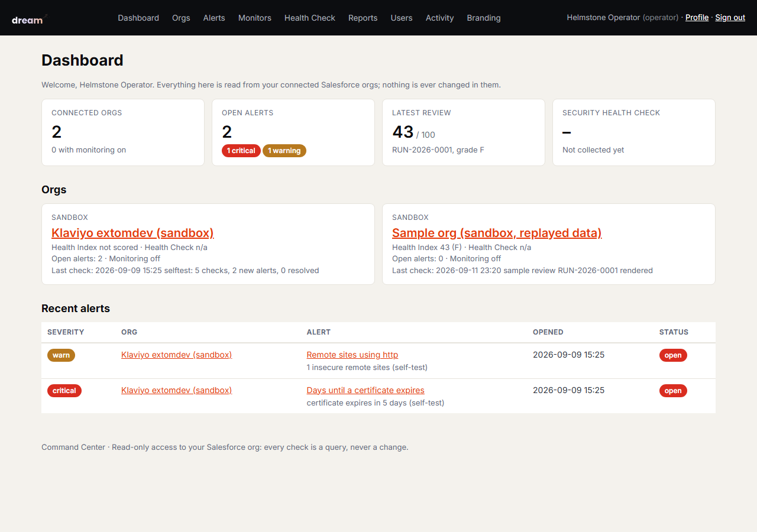This screenshot has height=532, width=757.
Task: Open Health Check from navigation
Action: [x=310, y=18]
